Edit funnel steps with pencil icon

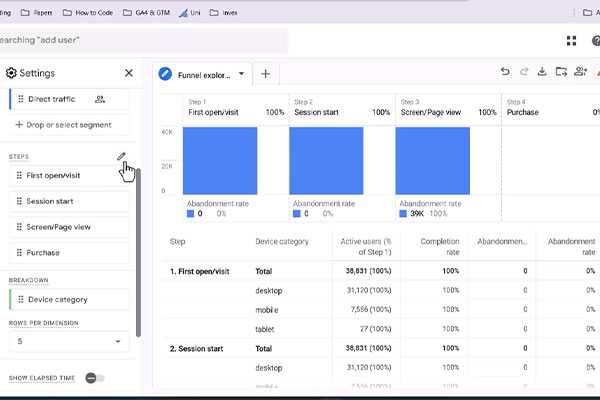coord(121,156)
